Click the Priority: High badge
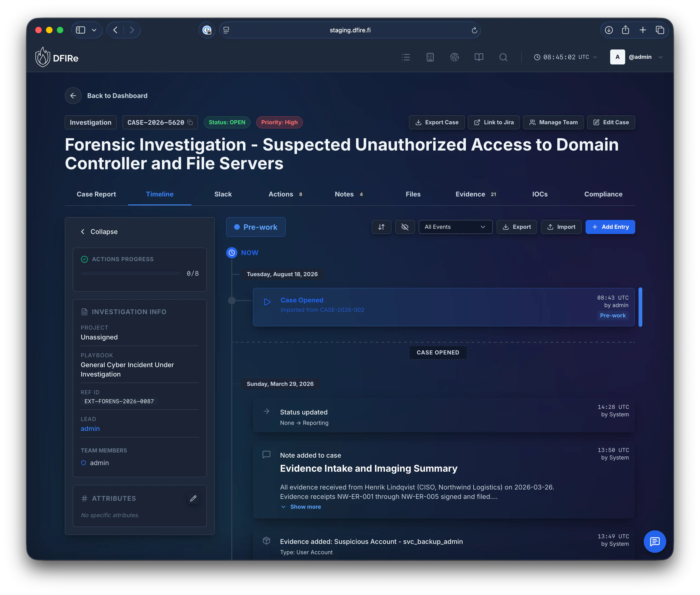 click(x=279, y=122)
